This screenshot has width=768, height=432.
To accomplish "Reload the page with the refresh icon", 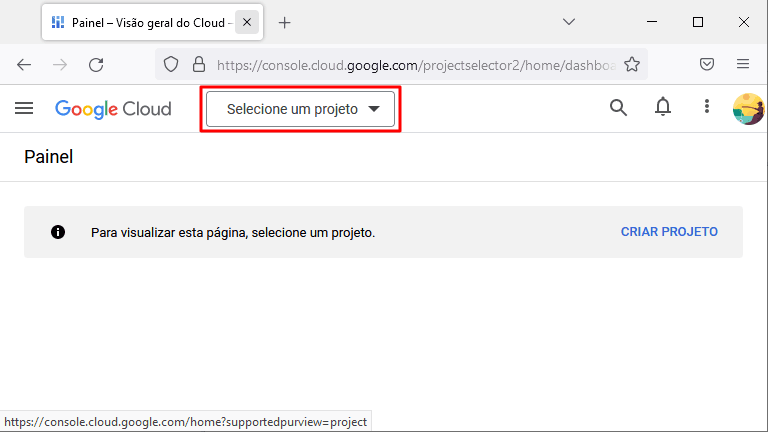I will tap(96, 65).
